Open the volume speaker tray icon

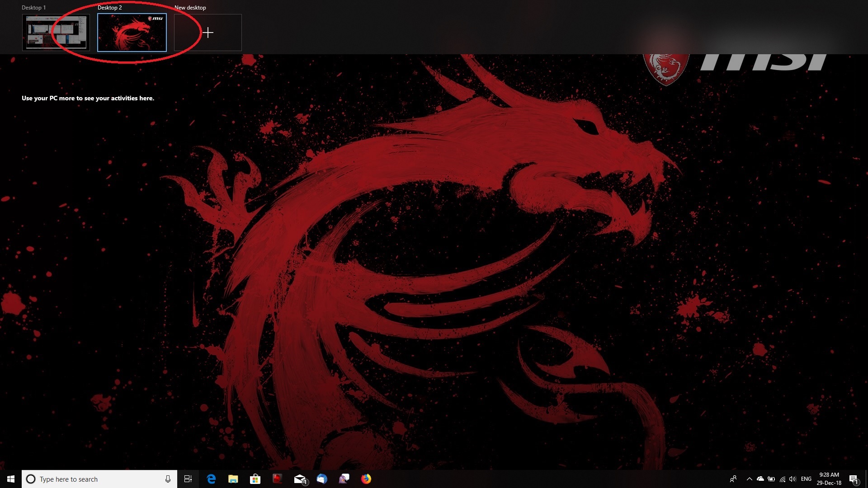click(x=793, y=479)
